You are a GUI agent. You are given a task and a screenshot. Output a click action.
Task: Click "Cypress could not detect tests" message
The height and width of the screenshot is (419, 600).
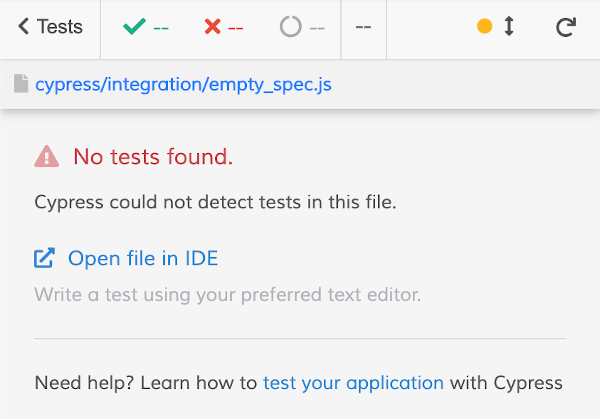[215, 202]
